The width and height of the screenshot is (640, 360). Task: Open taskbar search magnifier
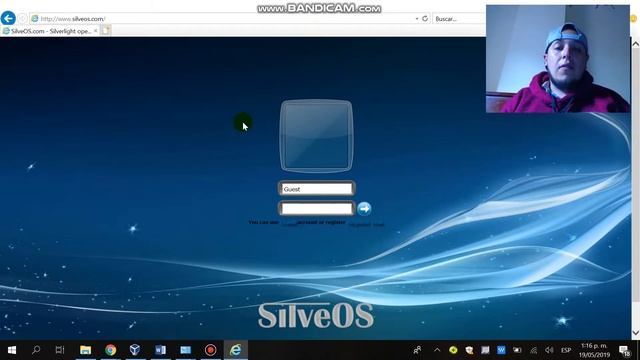point(36,350)
